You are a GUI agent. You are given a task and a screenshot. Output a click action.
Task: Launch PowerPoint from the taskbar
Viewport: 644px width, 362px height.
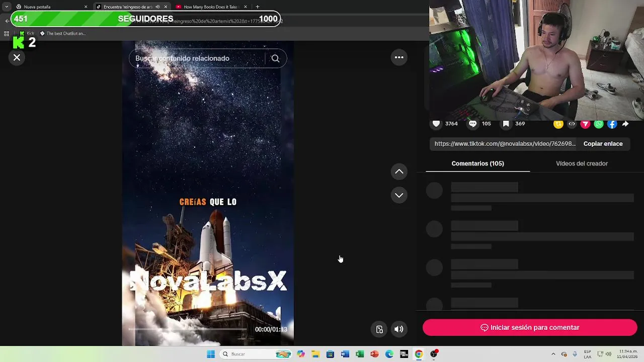pos(374,354)
